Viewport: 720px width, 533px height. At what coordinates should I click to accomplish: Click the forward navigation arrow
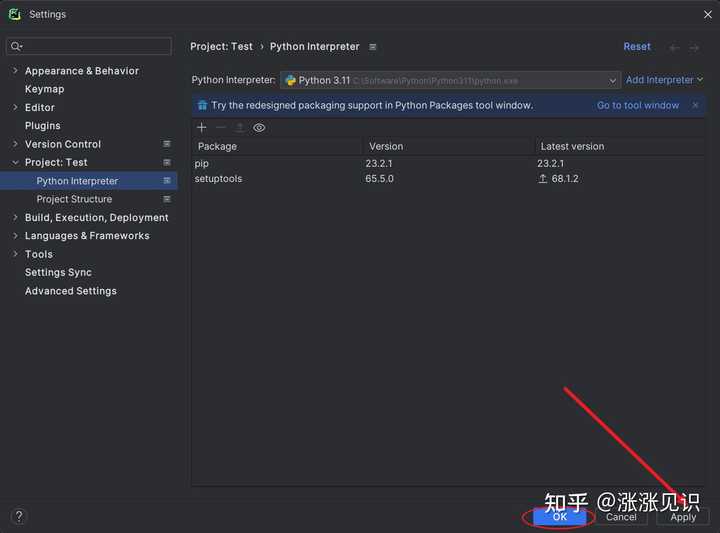tap(694, 47)
